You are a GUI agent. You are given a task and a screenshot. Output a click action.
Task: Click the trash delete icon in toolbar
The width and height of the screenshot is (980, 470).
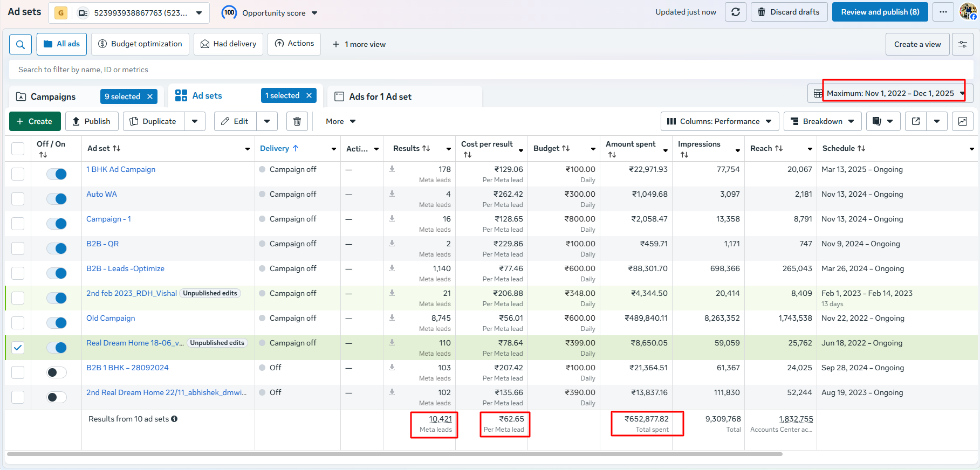pyautogui.click(x=297, y=121)
